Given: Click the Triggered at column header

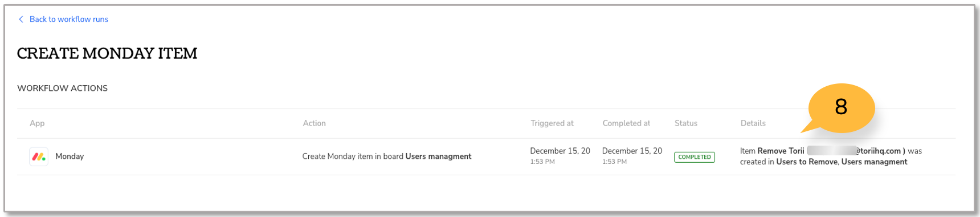Looking at the screenshot, I should coord(552,123).
